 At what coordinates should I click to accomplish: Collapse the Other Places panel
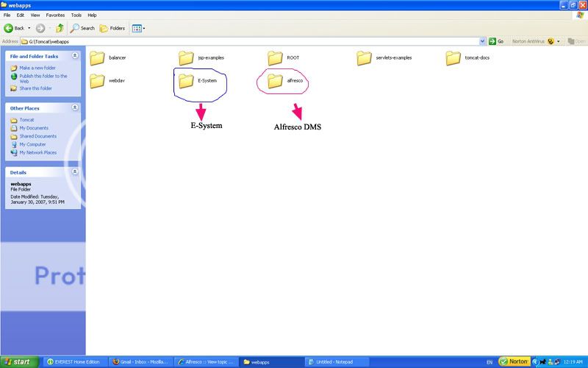[75, 107]
